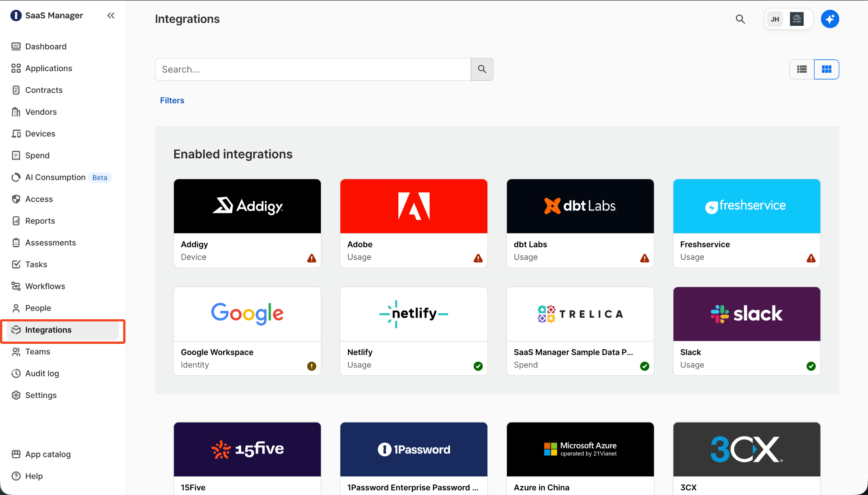Click the Netlify green check status icon

click(x=478, y=366)
